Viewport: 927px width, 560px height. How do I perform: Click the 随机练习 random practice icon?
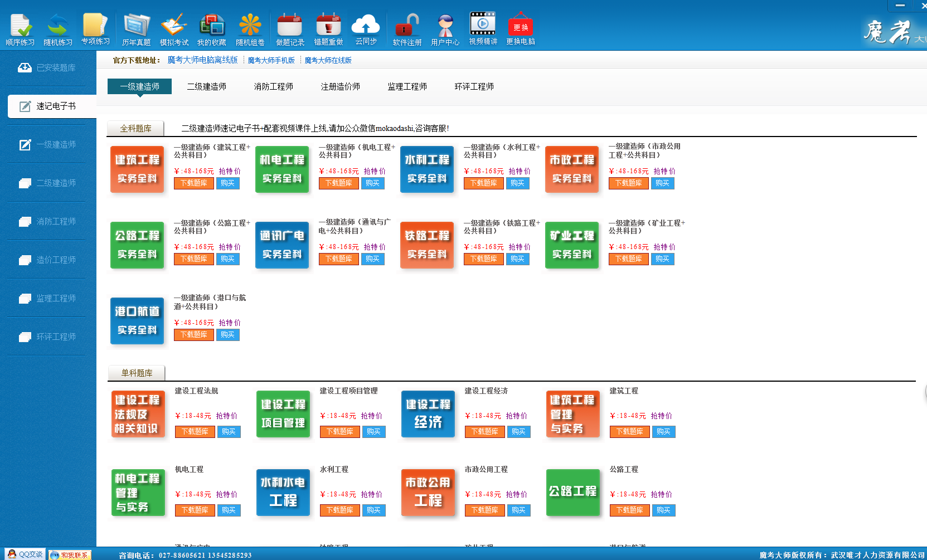tap(58, 30)
